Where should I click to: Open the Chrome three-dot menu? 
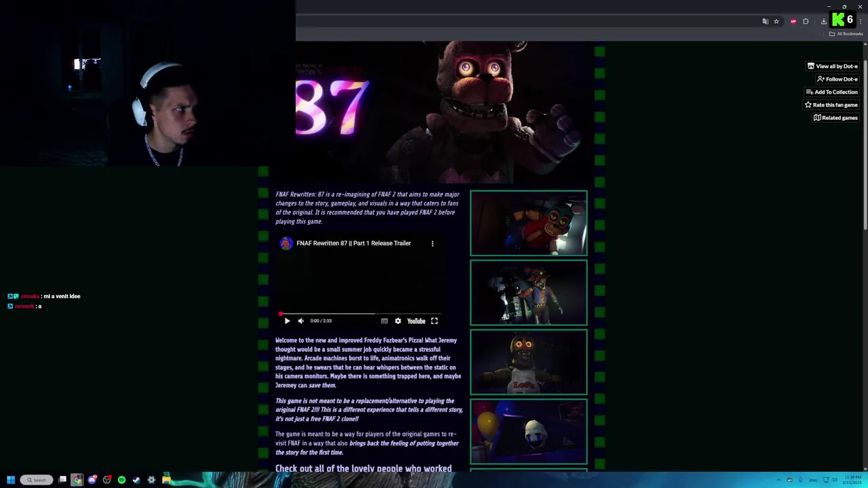(x=861, y=22)
